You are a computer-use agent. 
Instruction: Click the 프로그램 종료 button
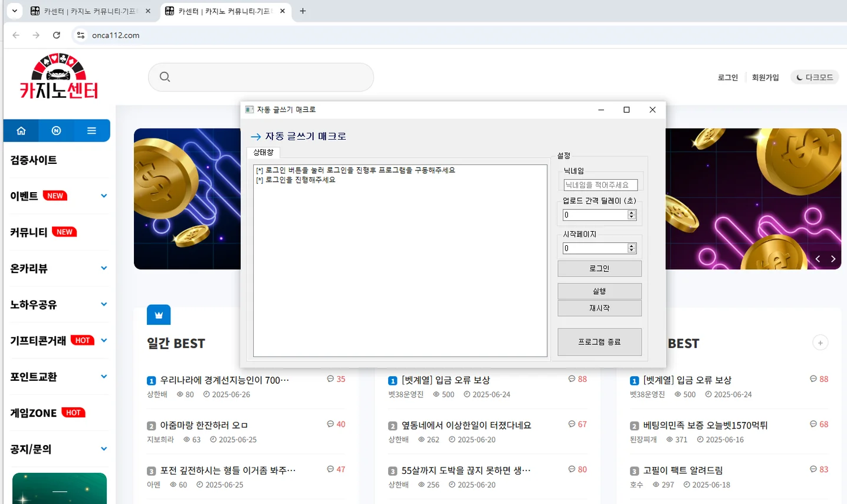599,342
